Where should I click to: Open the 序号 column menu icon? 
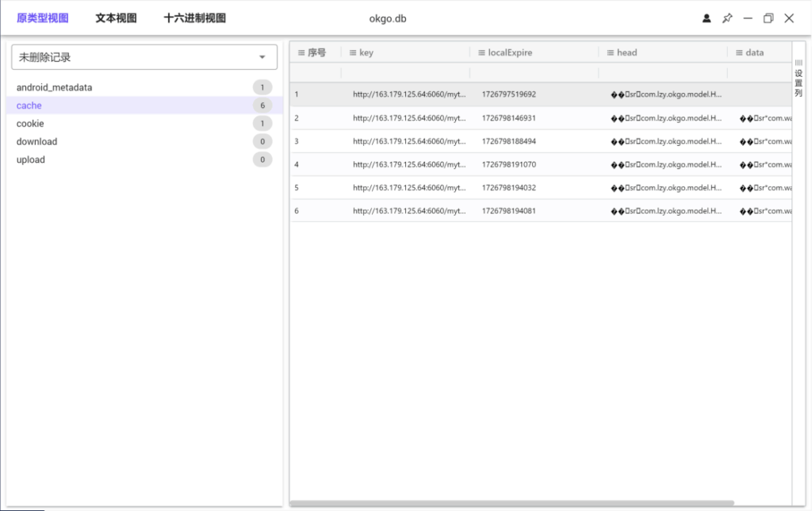301,53
